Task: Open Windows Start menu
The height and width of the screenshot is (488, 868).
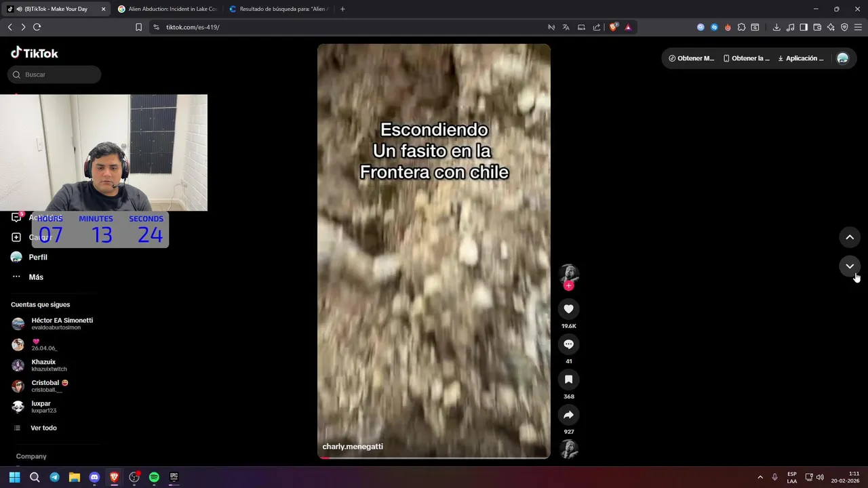Action: (x=14, y=477)
